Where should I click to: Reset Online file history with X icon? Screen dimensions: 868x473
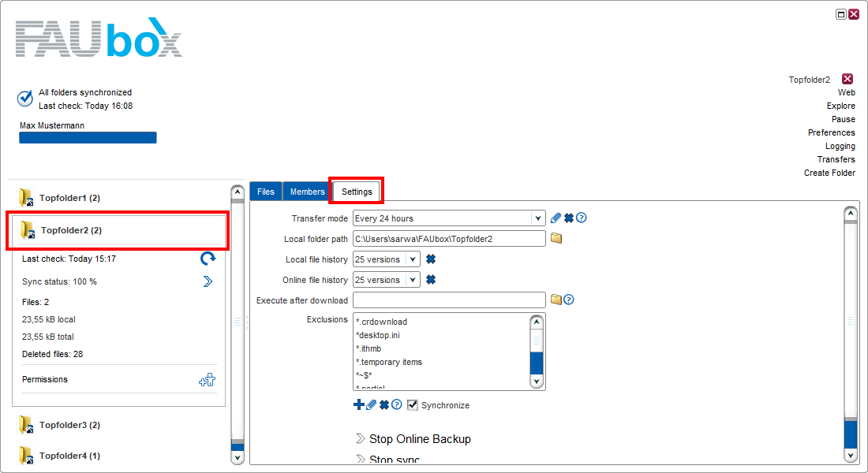coord(431,279)
